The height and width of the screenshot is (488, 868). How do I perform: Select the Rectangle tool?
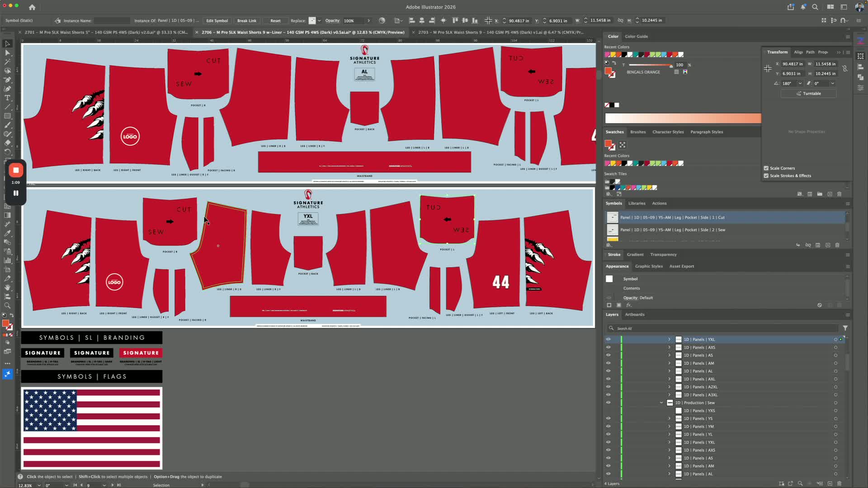pos(7,116)
